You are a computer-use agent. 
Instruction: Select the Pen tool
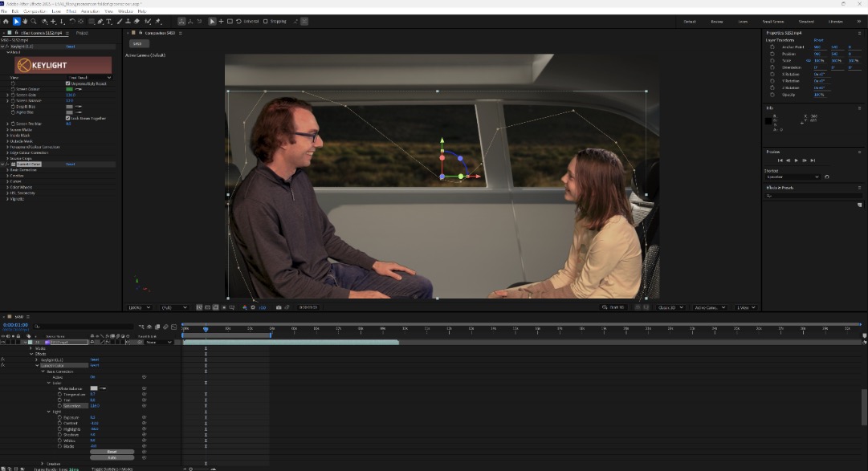(100, 22)
